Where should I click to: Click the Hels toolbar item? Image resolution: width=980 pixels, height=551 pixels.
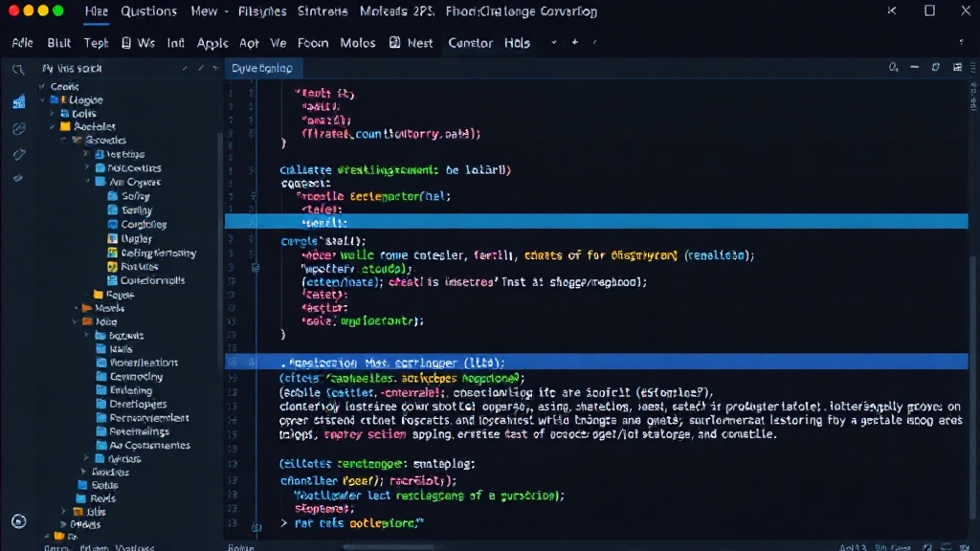click(517, 42)
